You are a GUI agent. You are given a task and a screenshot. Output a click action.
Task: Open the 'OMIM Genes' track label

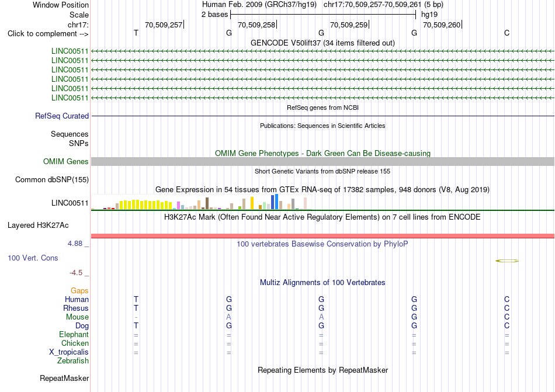[66, 162]
